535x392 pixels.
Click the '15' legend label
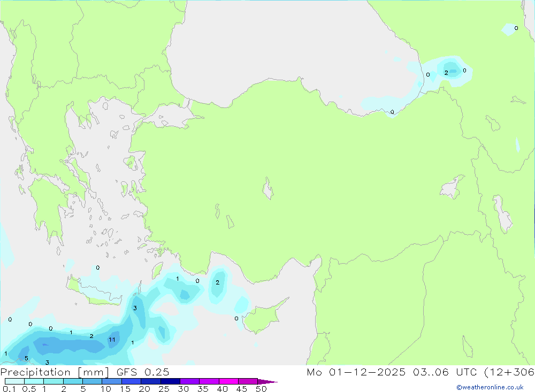coord(125,389)
